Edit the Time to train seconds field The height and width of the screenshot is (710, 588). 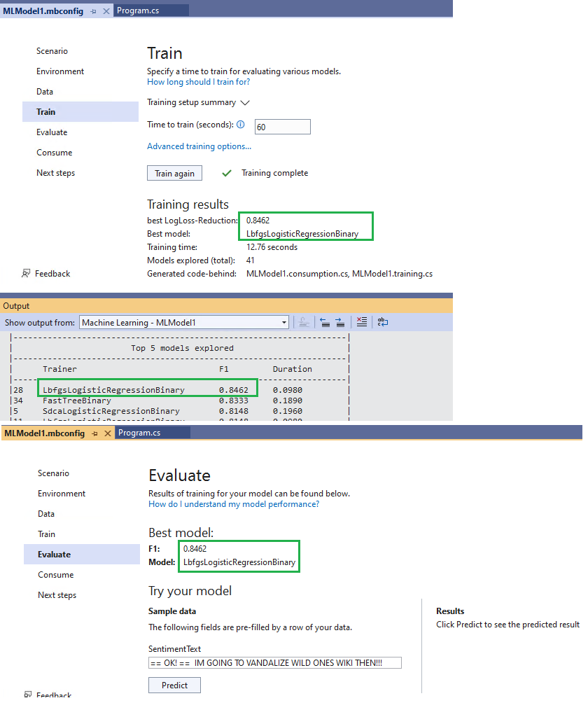282,127
